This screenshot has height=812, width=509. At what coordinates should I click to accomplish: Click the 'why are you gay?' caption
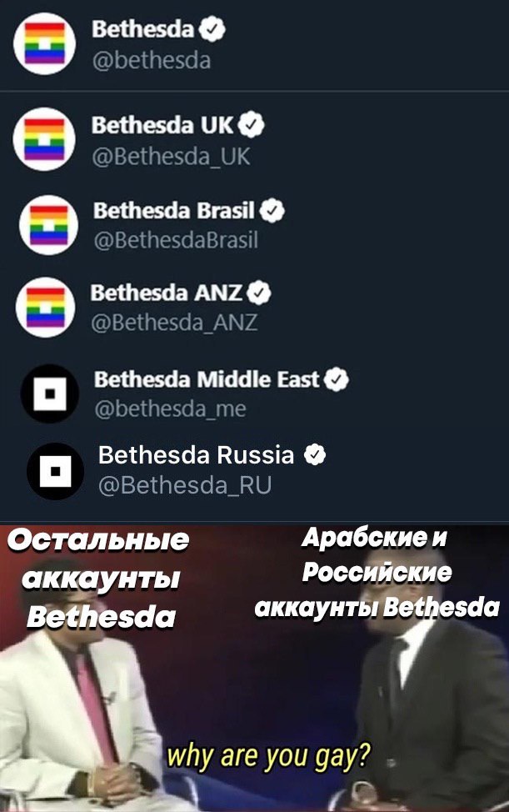point(268,757)
